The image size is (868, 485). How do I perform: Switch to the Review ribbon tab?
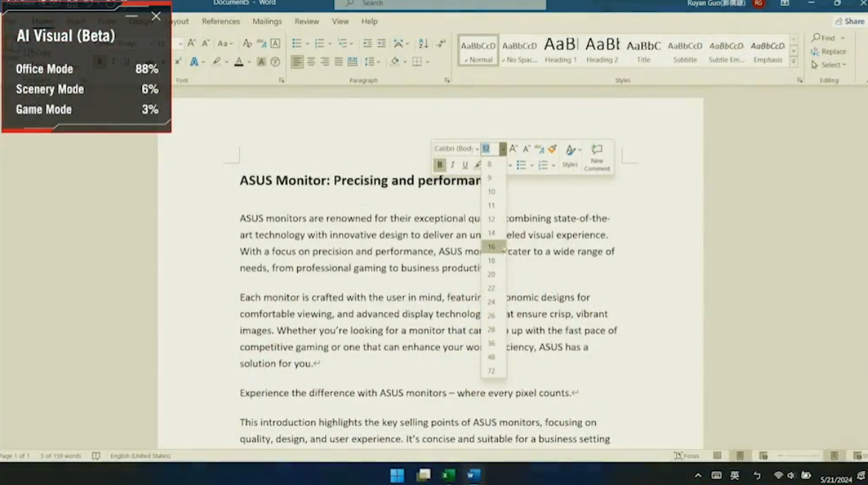(307, 21)
